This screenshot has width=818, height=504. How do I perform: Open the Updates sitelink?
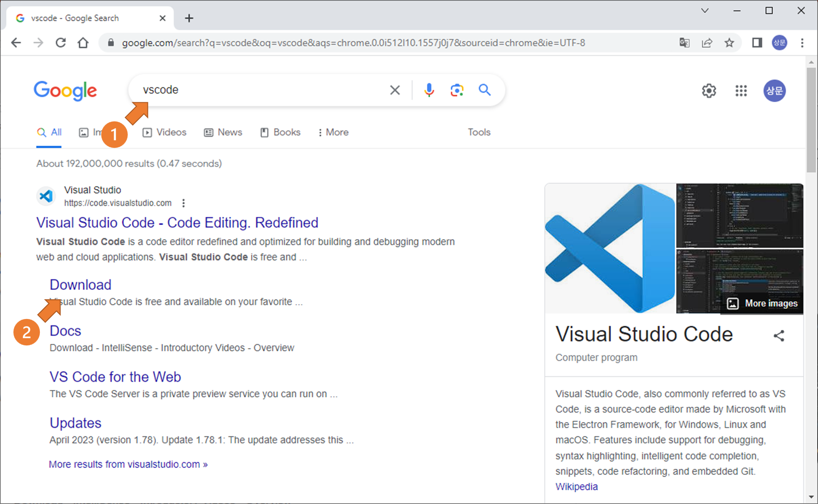(75, 423)
